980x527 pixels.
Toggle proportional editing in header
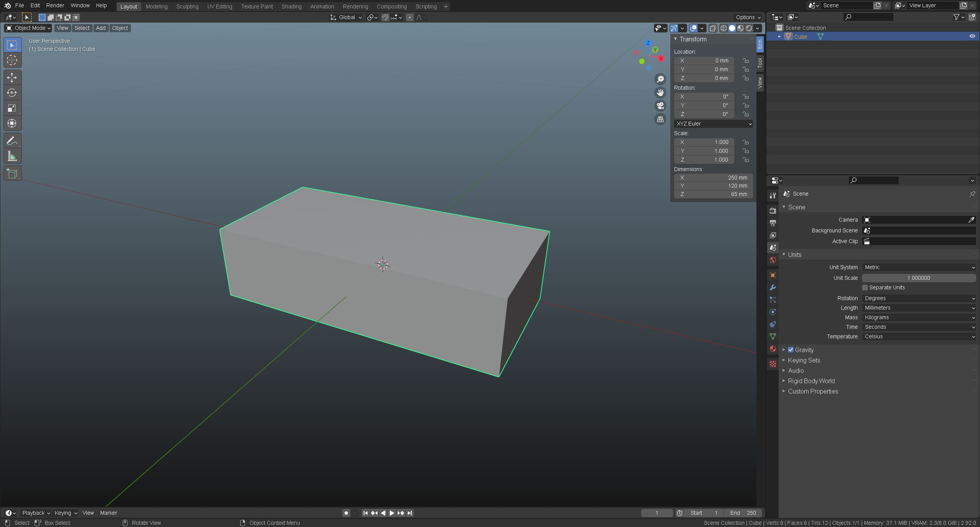pyautogui.click(x=410, y=17)
